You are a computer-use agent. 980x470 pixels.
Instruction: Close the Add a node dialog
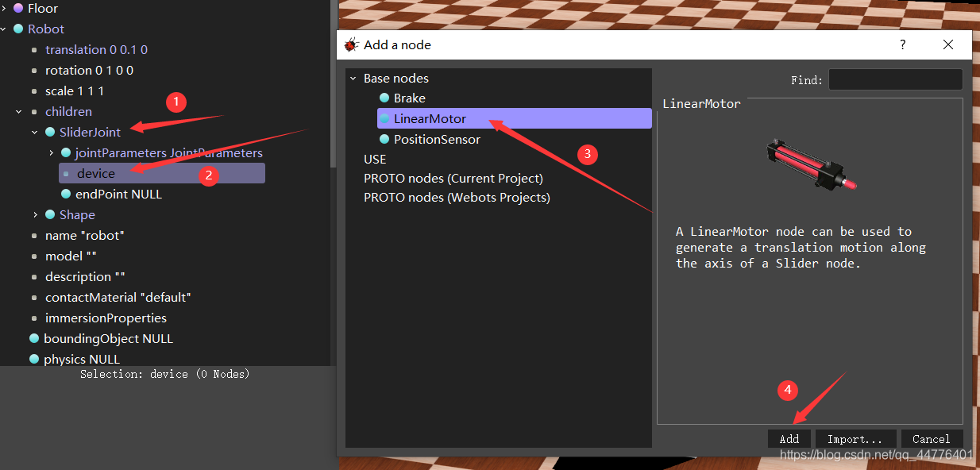tap(948, 44)
